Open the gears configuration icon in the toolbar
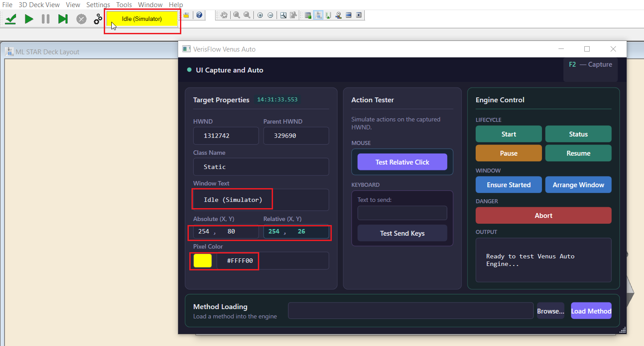 (x=98, y=19)
